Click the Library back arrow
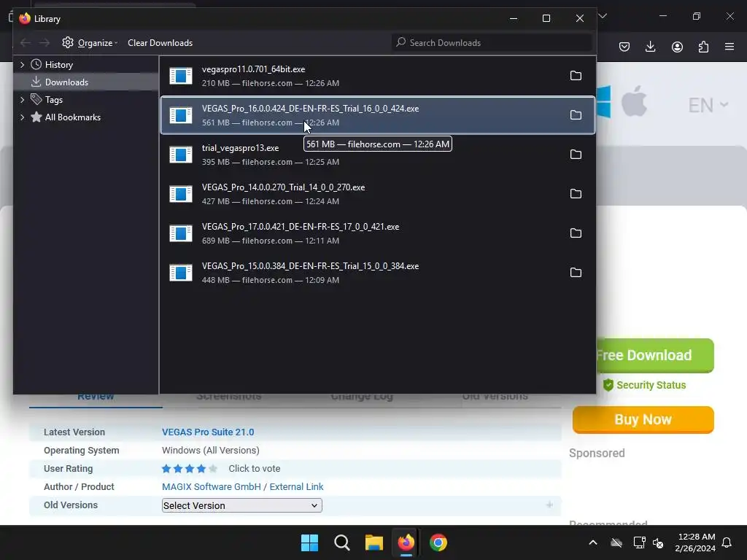Viewport: 747px width, 560px height. pyautogui.click(x=26, y=43)
